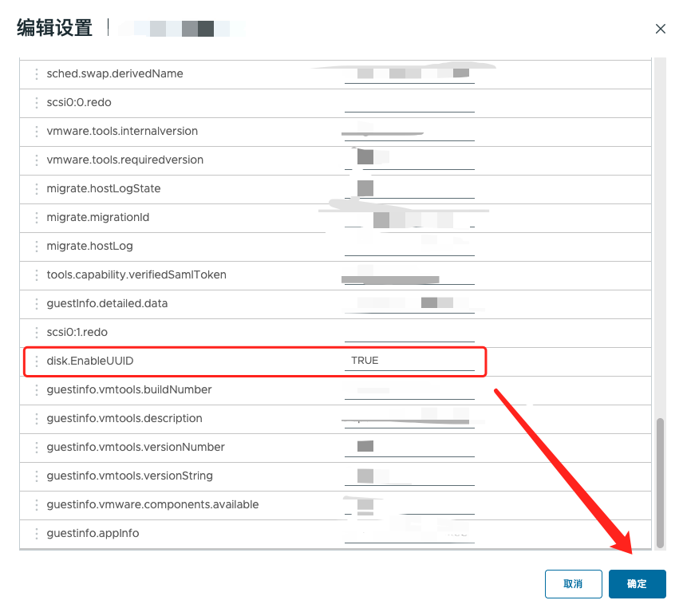683x616 pixels.
Task: Click the vertical scrollbar thumb
Action: pos(660,482)
